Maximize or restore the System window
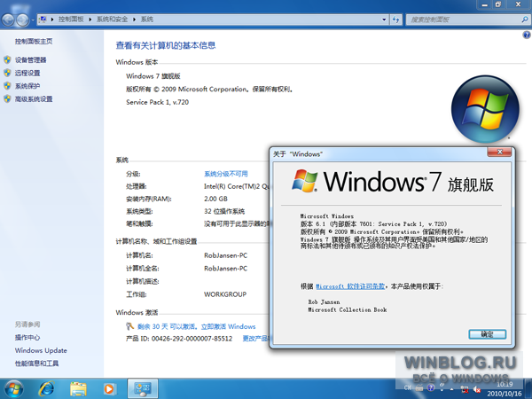Screen dimensions: 532x399 tap(498, 4)
